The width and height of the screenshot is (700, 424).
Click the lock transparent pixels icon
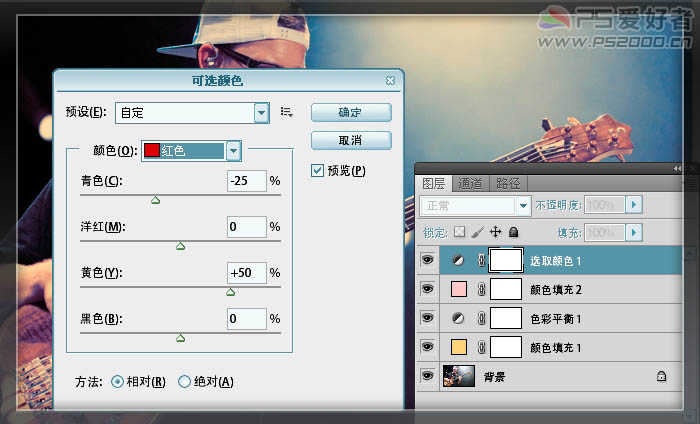click(x=459, y=232)
